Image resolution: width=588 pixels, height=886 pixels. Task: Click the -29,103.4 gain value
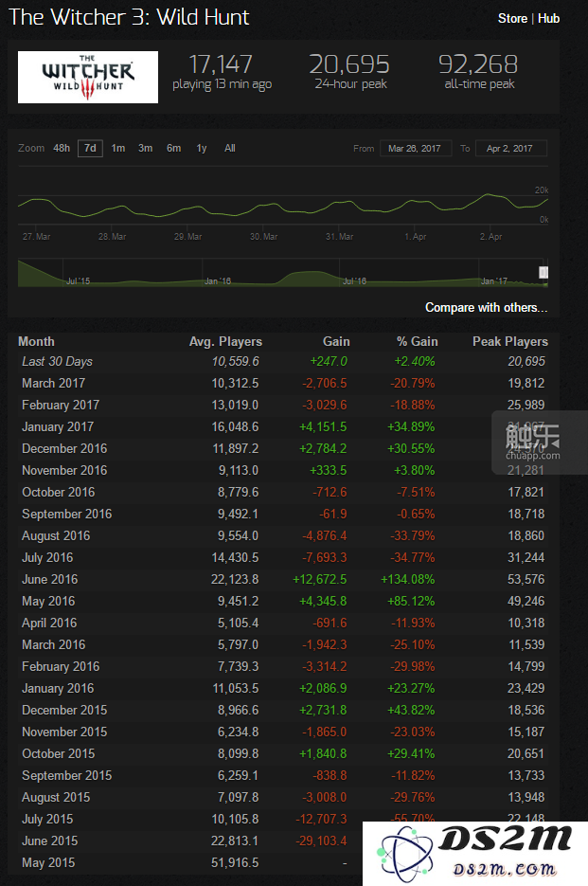321,841
